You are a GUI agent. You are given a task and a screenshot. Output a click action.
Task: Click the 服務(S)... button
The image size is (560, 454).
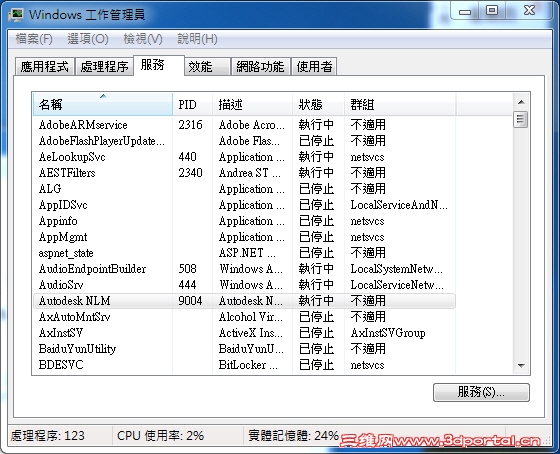coord(481,392)
